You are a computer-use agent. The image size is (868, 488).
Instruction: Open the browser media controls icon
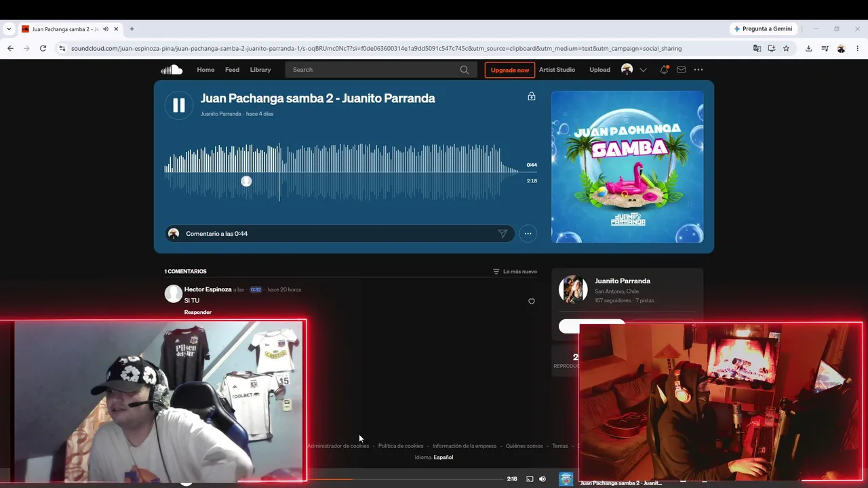coord(825,48)
